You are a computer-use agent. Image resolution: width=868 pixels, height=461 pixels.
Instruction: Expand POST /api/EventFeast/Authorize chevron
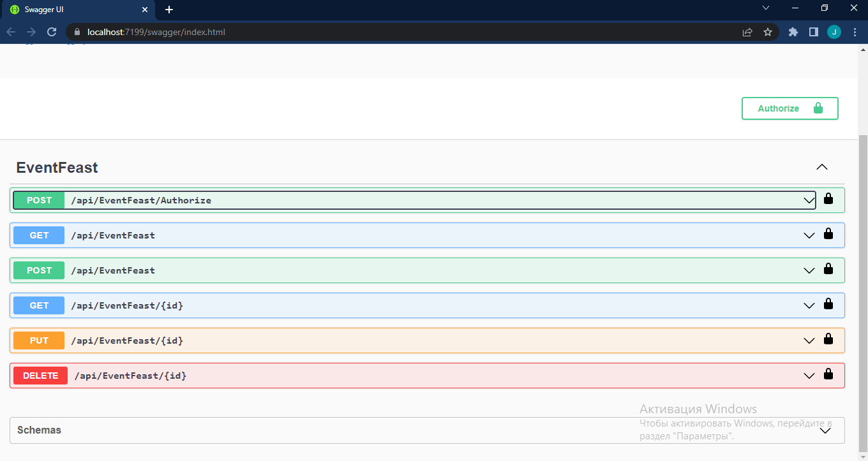(809, 200)
